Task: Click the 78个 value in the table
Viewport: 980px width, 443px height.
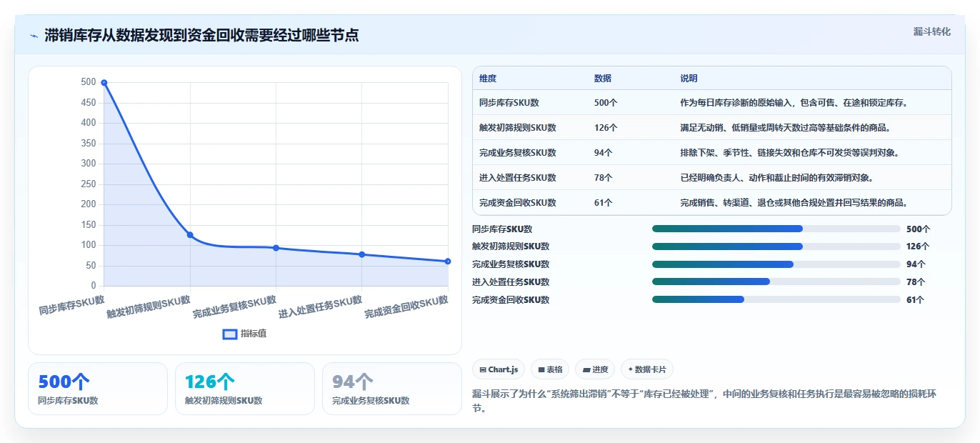Action: click(604, 178)
